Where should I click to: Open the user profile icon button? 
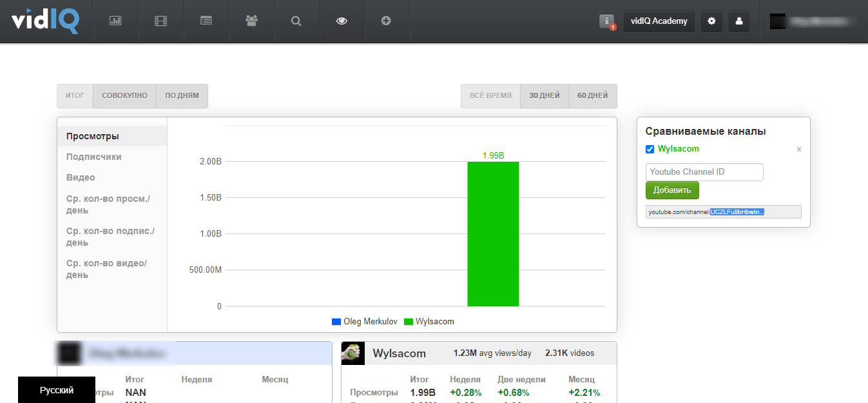739,21
